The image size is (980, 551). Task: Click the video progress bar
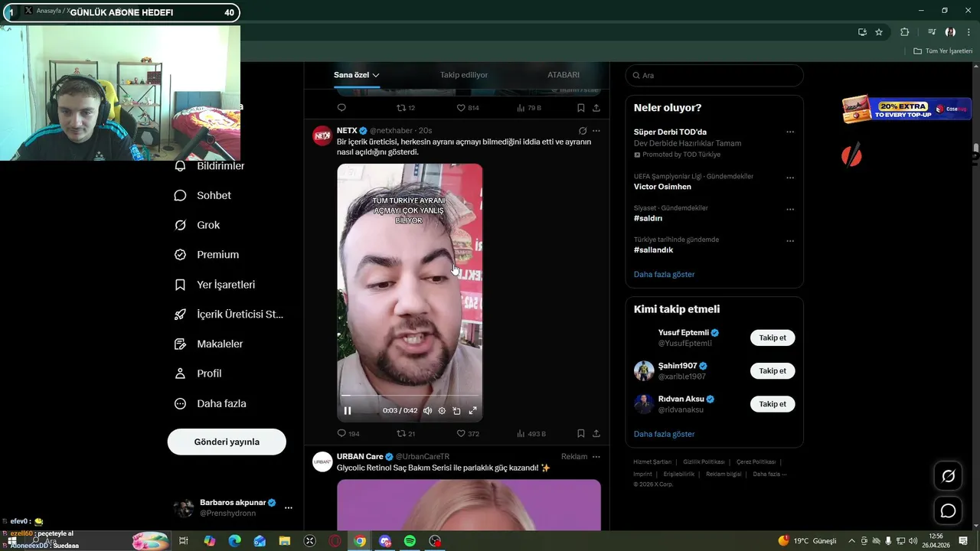(410, 396)
